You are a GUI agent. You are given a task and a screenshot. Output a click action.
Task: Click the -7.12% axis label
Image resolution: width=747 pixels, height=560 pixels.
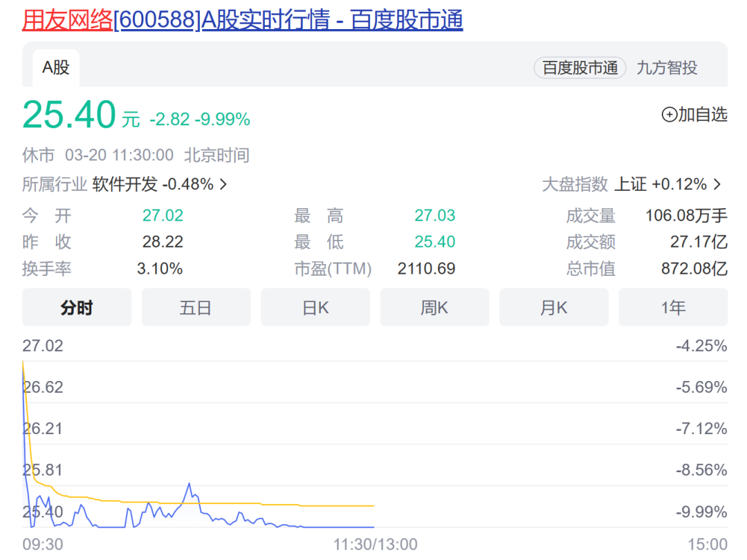[701, 429]
